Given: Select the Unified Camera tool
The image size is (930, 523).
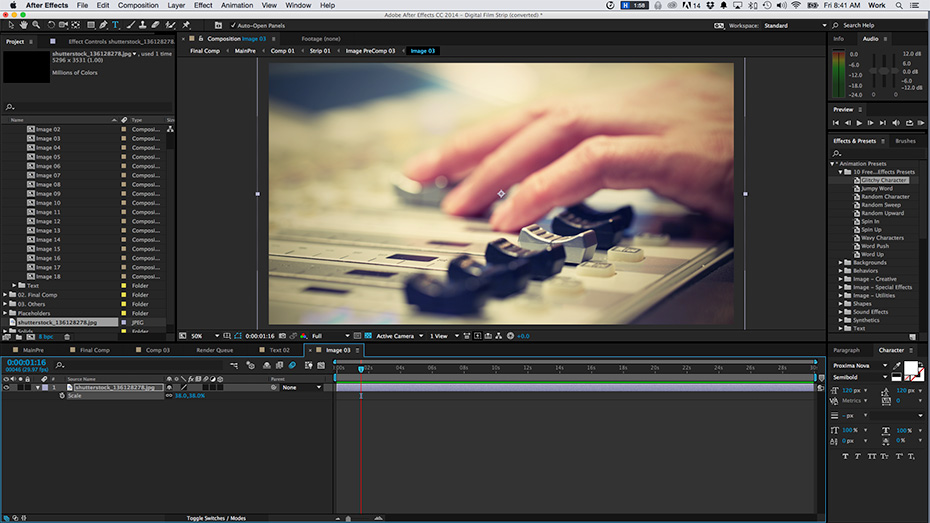Looking at the screenshot, I should click(63, 25).
